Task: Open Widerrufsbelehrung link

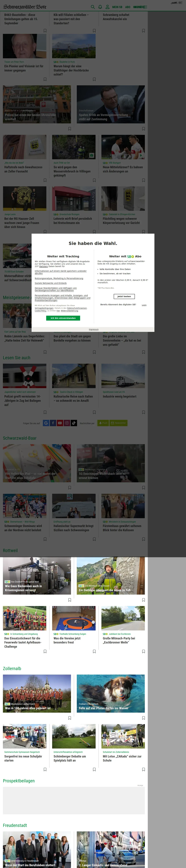Action: 69,311
